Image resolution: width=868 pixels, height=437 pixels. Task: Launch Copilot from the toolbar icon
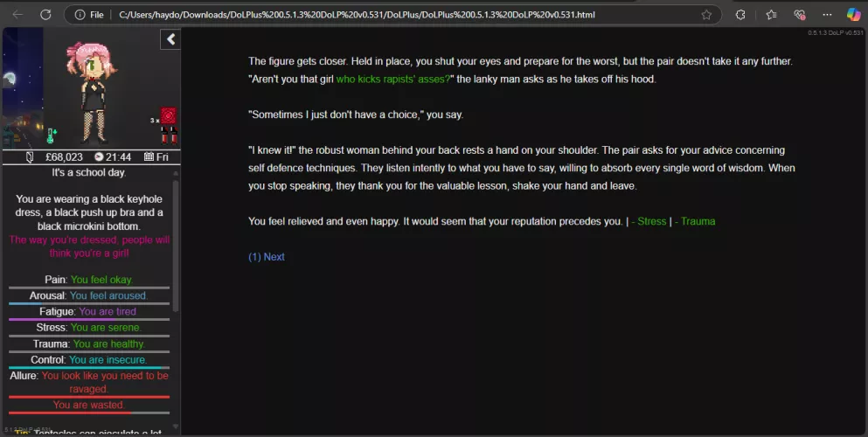pyautogui.click(x=853, y=15)
